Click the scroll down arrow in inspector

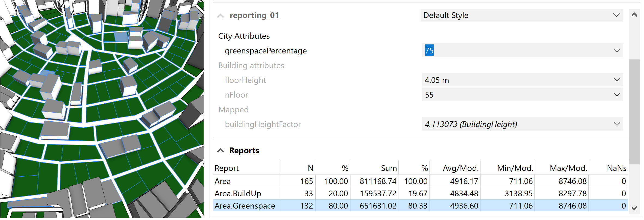pyautogui.click(x=634, y=208)
